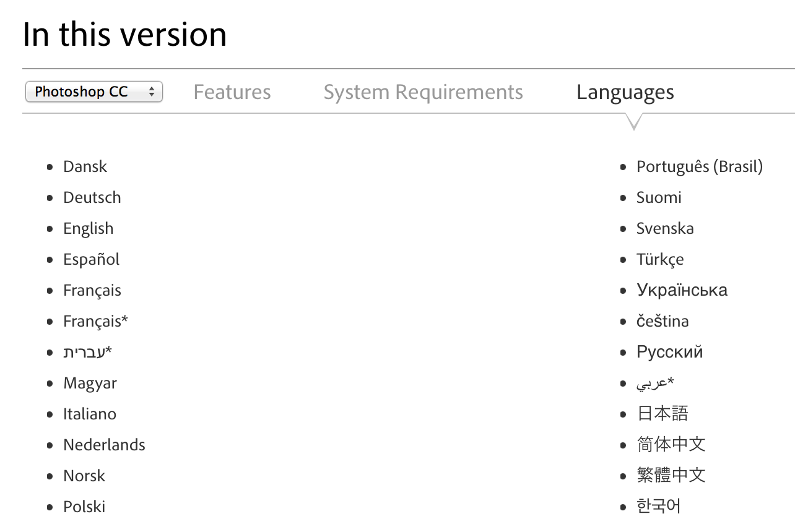Click the Español list item
The width and height of the screenshot is (795, 532).
(x=91, y=259)
